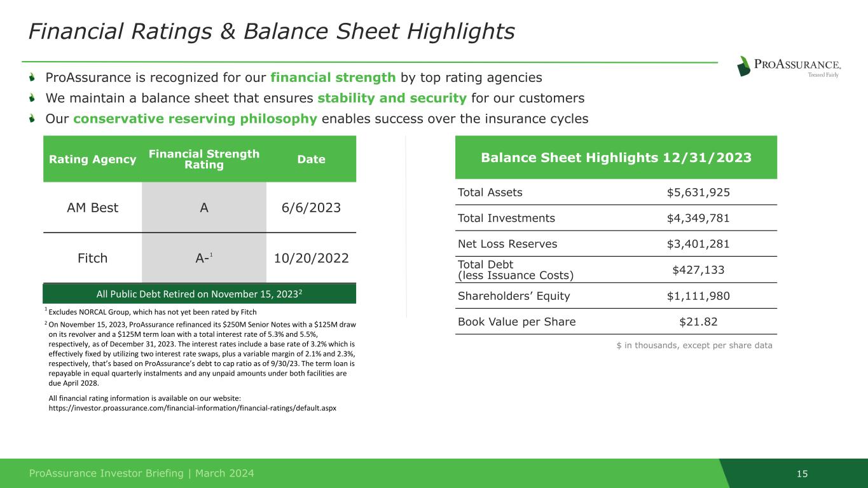Viewport: 868px width, 488px height.
Task: Select the 'Financial Strength Rating' column header
Action: (x=203, y=159)
